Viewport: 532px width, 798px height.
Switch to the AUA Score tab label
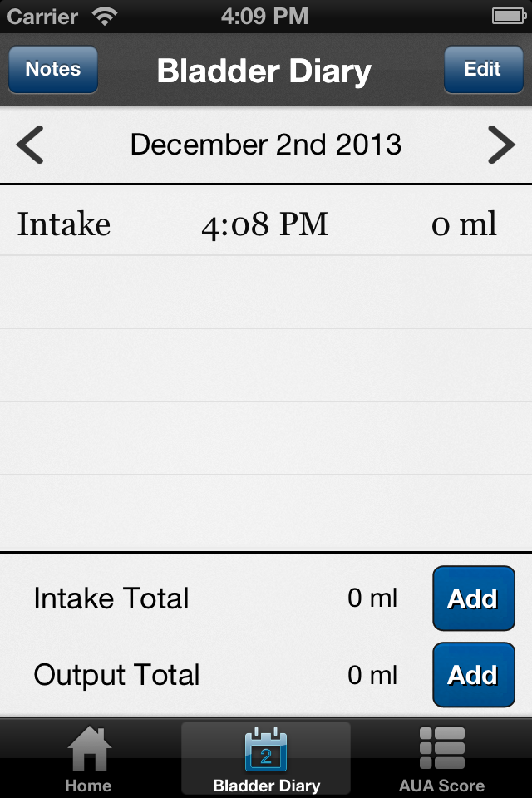tap(441, 786)
